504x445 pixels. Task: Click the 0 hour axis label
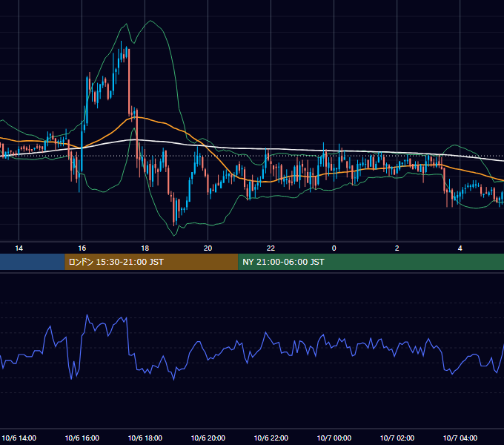(x=334, y=248)
